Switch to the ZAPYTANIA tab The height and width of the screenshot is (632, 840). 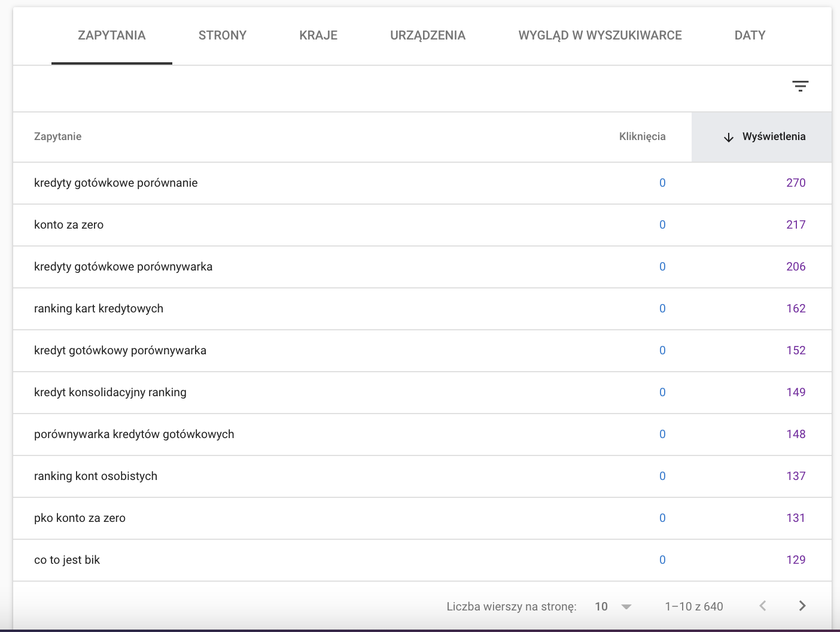coord(112,35)
